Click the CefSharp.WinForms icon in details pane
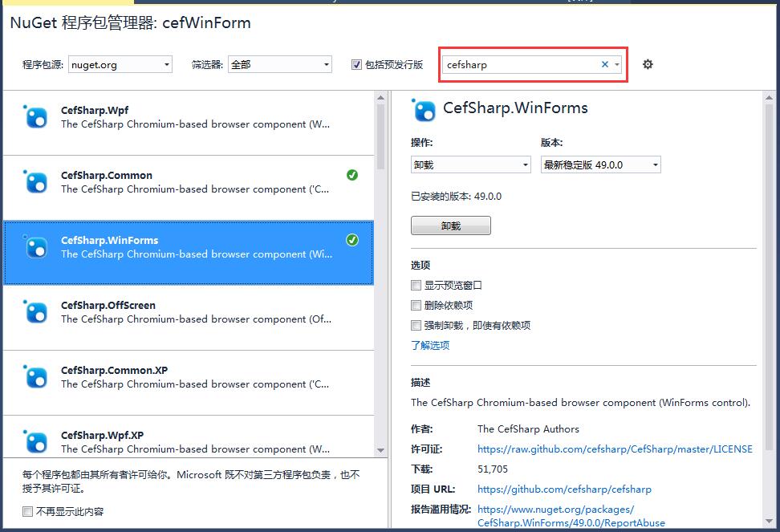The width and height of the screenshot is (780, 532). point(424,110)
